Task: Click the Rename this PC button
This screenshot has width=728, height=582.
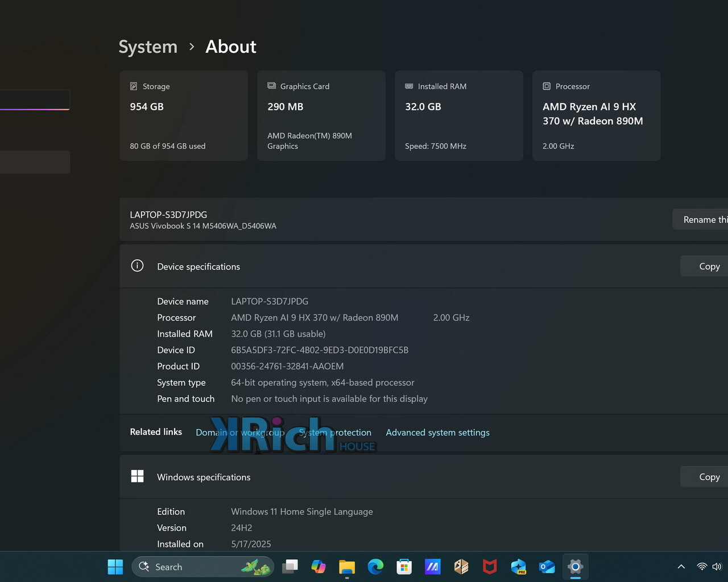Action: (x=701, y=219)
